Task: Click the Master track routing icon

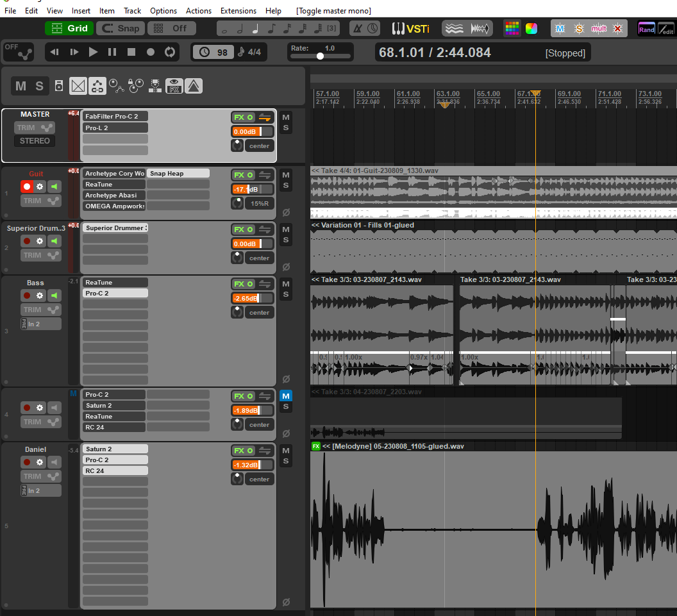Action: [x=265, y=117]
